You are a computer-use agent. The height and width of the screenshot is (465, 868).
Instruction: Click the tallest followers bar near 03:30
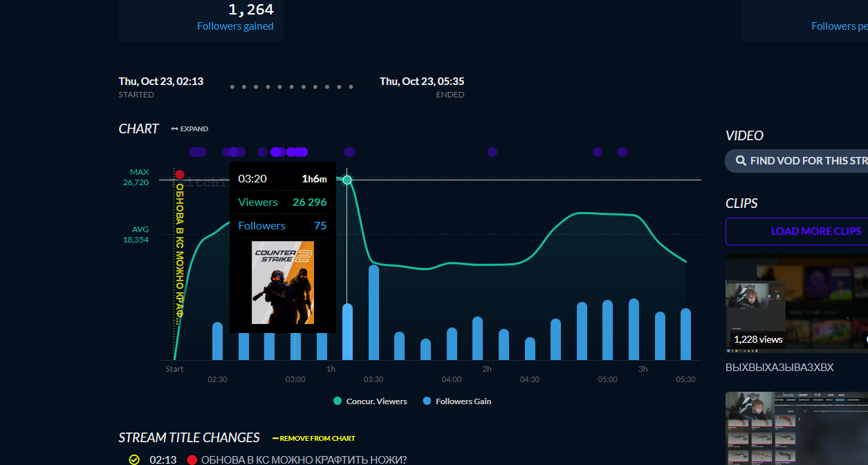[373, 312]
